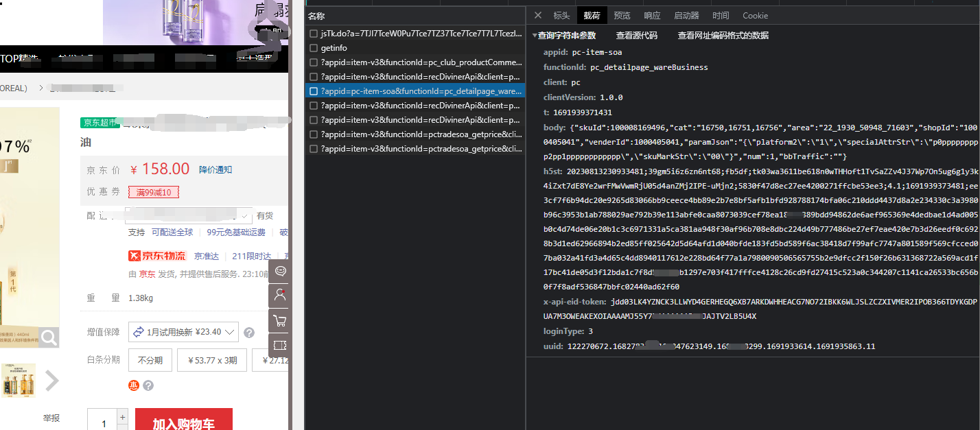Viewport: 980px width, 430px height.
Task: Open the shopping cart sidebar icon
Action: [x=279, y=320]
